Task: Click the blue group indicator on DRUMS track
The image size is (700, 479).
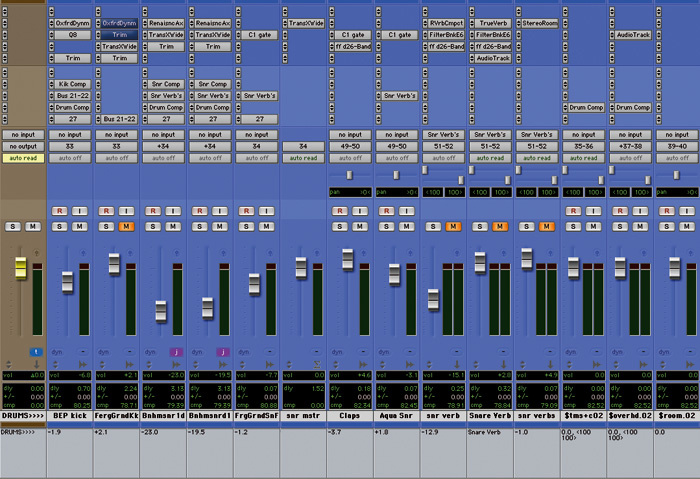Action: [34, 351]
